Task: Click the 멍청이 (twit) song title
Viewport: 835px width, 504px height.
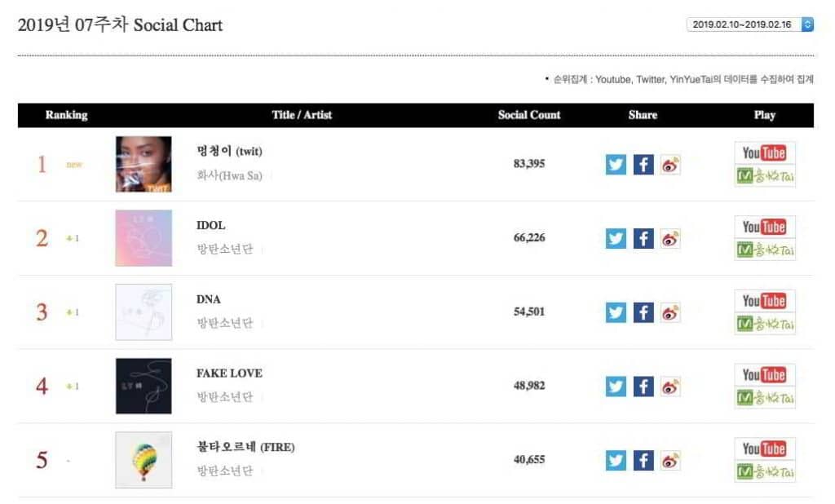Action: [x=229, y=152]
